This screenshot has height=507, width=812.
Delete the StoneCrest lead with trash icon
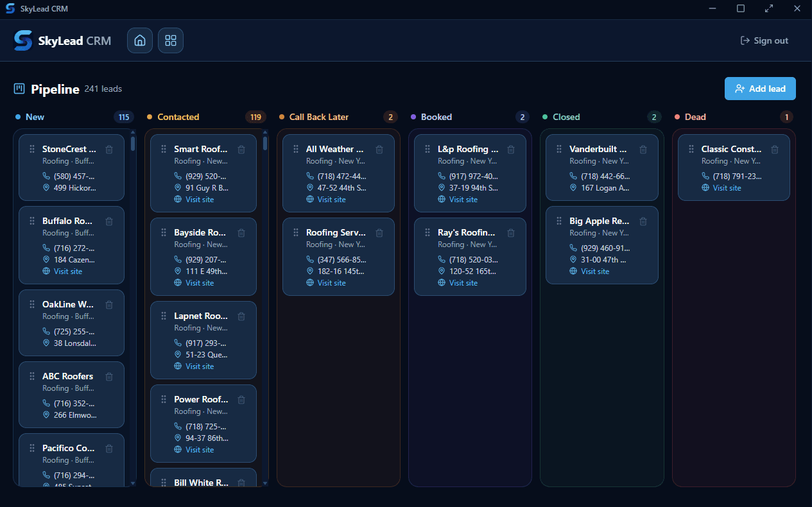tap(109, 149)
